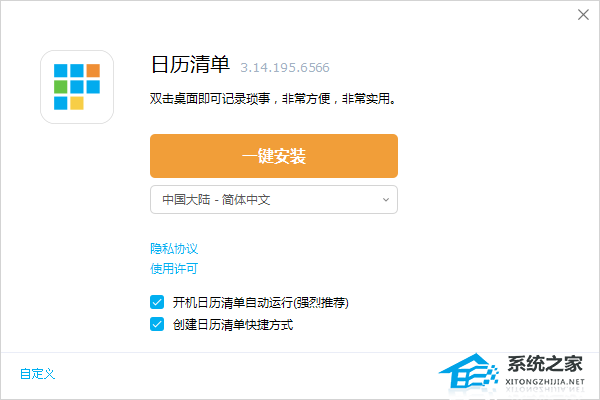Uncheck the 开机日历清单自动运行 checkbox
Viewport: 600px width, 400px height.
[x=157, y=302]
